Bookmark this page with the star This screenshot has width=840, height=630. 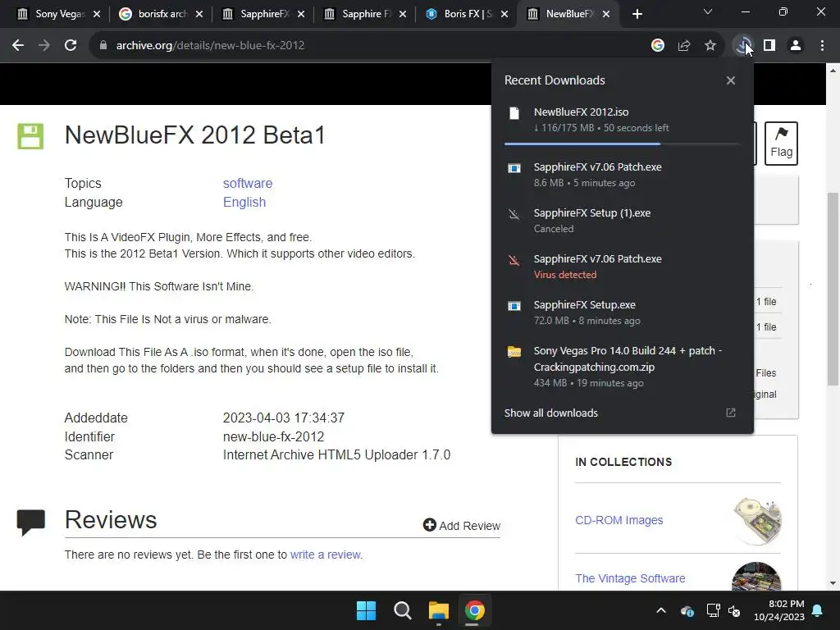tap(710, 46)
